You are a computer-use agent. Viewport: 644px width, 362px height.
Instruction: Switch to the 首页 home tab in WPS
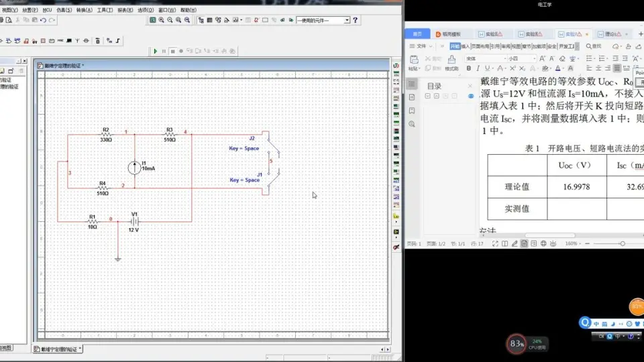417,34
